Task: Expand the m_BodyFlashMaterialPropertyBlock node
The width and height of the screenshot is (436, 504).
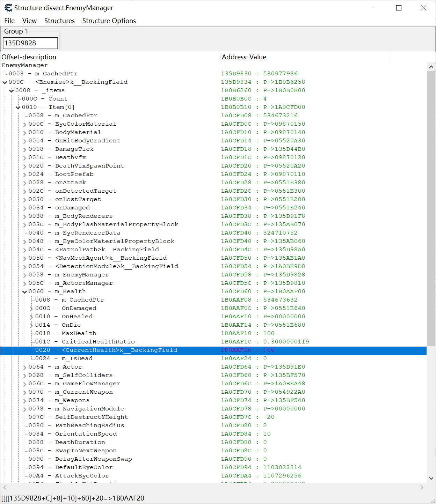Action: click(24, 225)
